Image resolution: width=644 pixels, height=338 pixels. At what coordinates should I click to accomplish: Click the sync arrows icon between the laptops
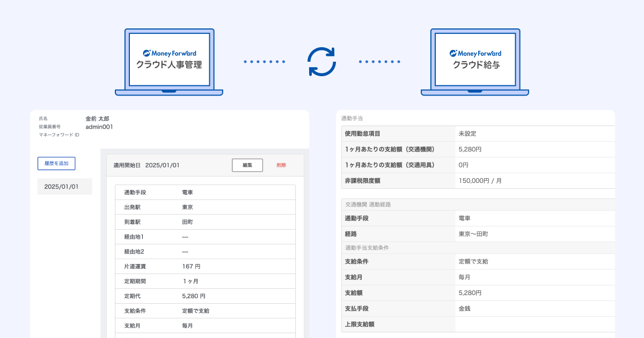(x=321, y=62)
